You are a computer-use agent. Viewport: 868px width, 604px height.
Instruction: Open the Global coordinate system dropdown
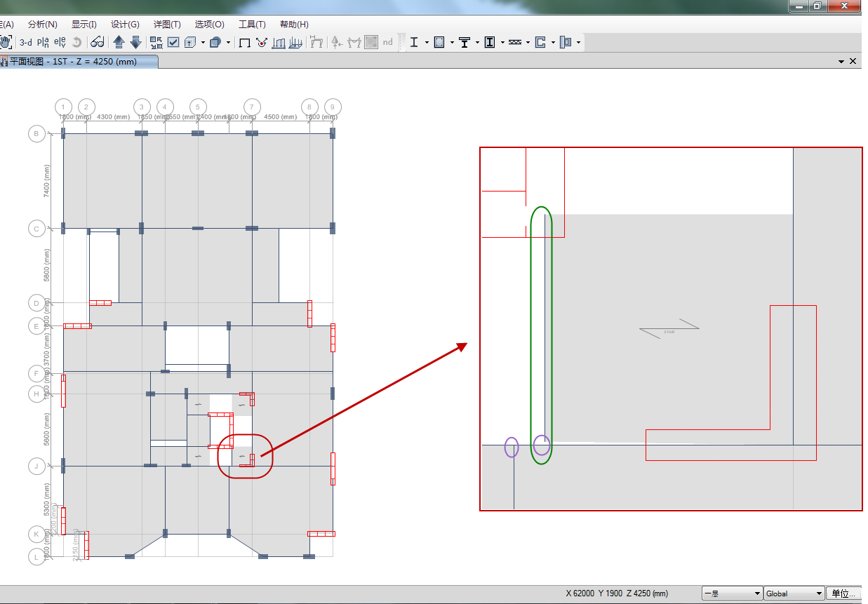794,593
